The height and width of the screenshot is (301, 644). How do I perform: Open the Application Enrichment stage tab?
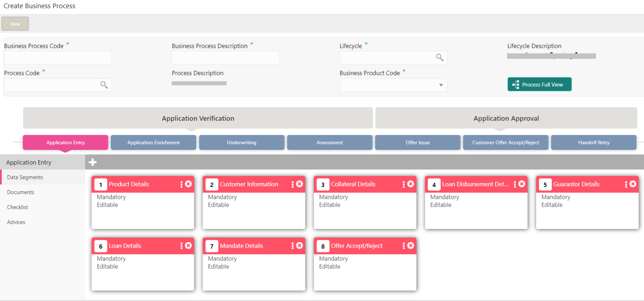tap(153, 143)
